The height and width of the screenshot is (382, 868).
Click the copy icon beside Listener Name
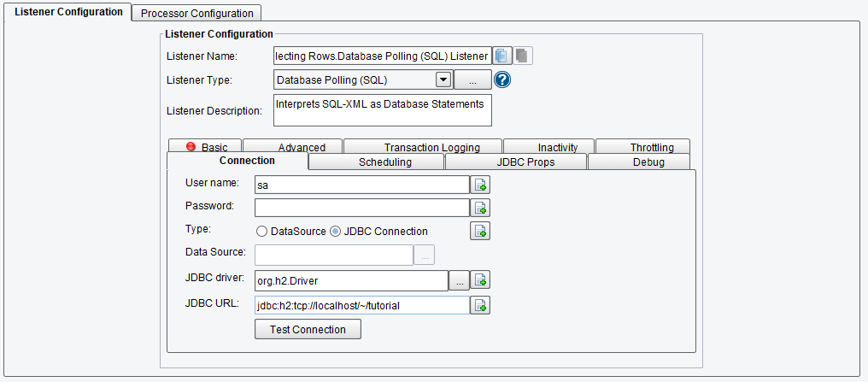(502, 56)
